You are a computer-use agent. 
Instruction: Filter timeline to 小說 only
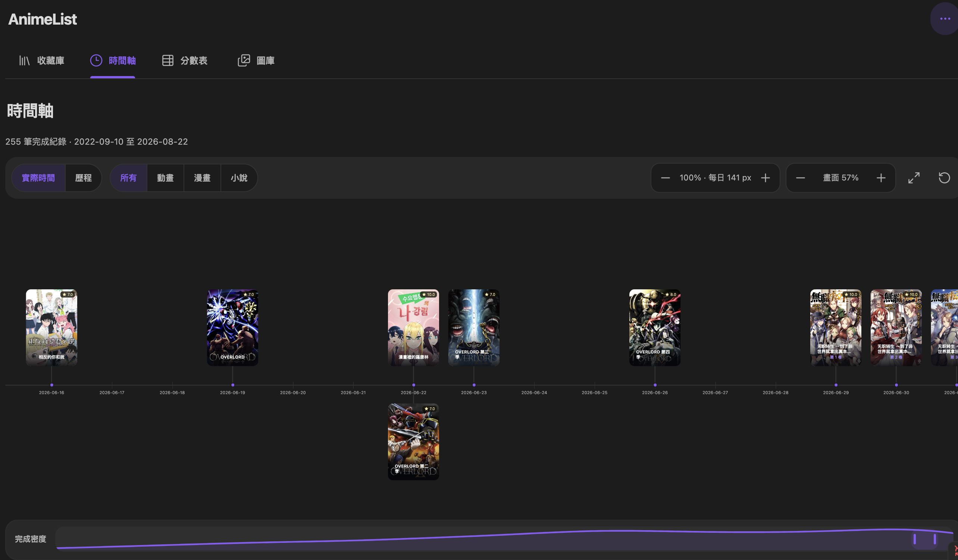point(239,178)
